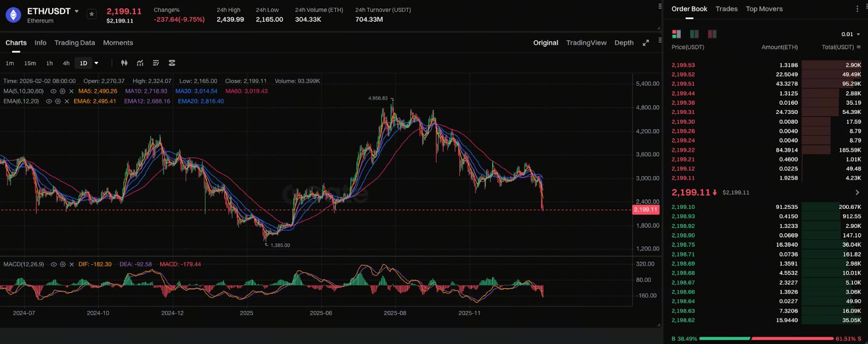Show only sell orders in order book
Image resolution: width=868 pixels, height=344 pixels.
coord(712,34)
